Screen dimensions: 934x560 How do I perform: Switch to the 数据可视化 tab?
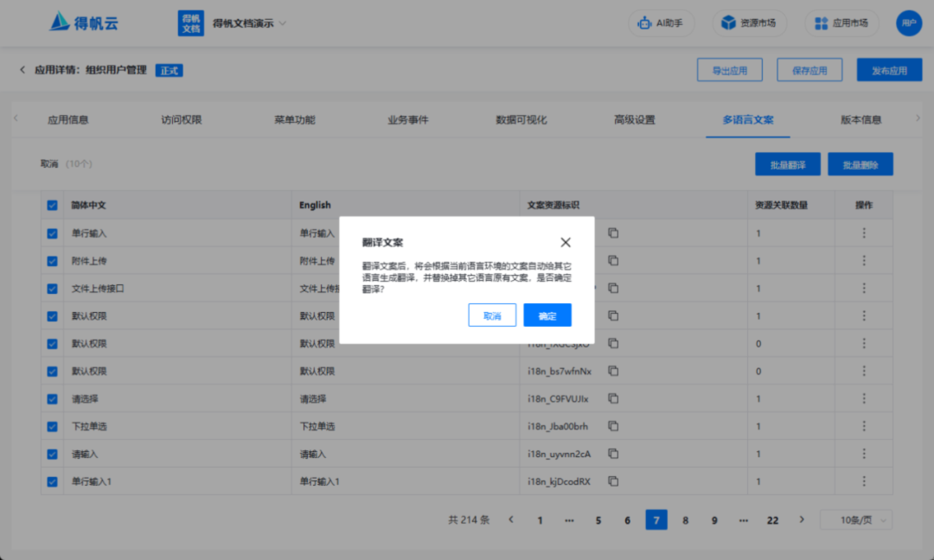coord(519,121)
